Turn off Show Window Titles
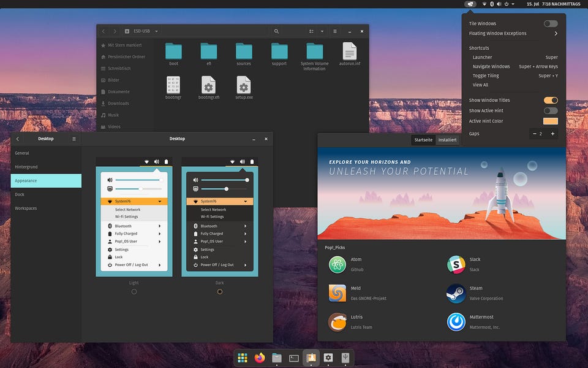This screenshot has width=588, height=368. tap(550, 100)
